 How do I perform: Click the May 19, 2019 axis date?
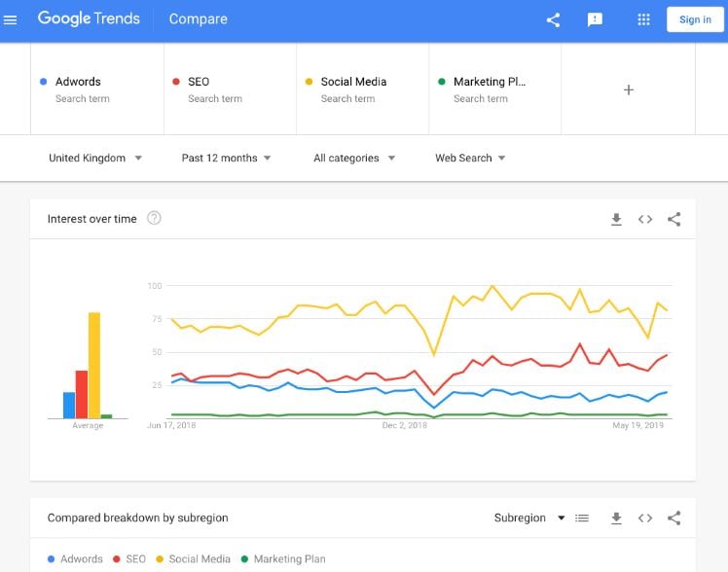[x=637, y=425]
